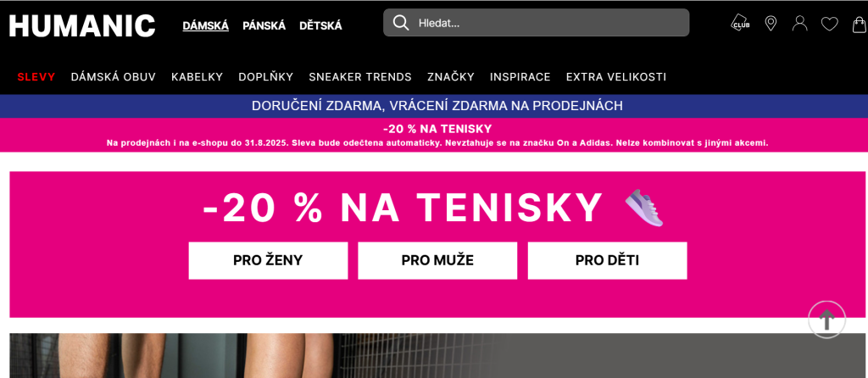Click the PRO ŽENY button
This screenshot has height=378, width=868.
268,260
